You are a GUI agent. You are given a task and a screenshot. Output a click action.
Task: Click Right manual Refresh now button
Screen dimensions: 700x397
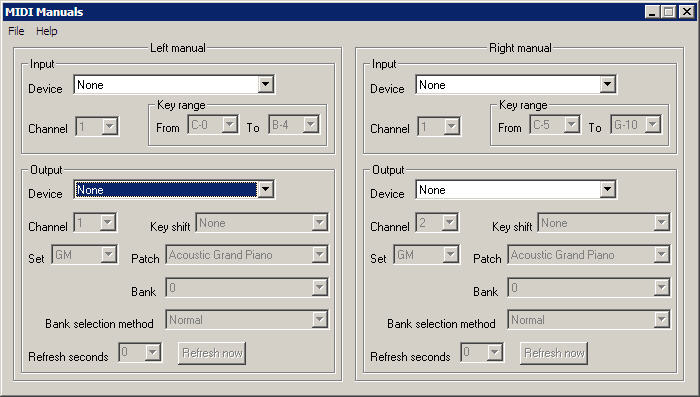(x=554, y=353)
